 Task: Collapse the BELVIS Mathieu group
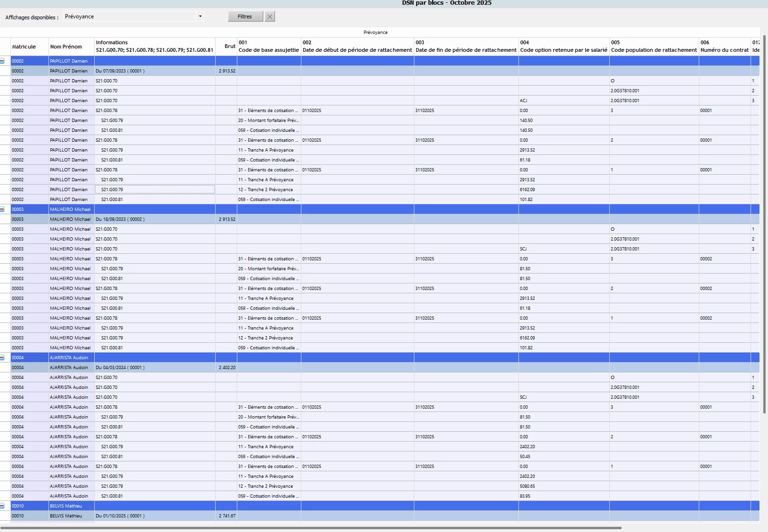point(2,506)
